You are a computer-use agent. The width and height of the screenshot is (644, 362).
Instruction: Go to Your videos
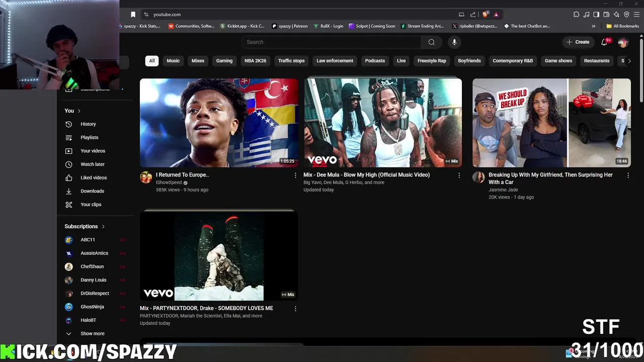click(94, 151)
